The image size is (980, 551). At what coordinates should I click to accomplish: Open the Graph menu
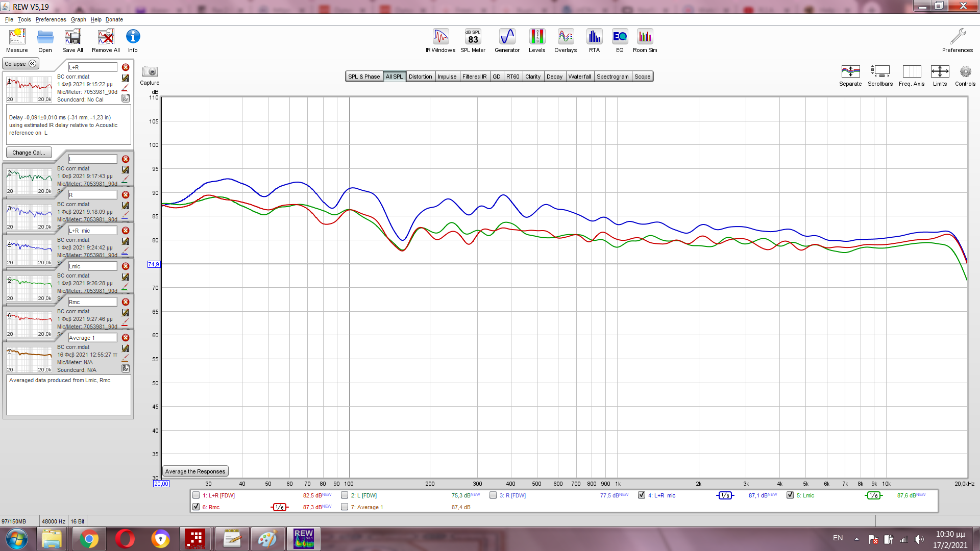tap(78, 19)
